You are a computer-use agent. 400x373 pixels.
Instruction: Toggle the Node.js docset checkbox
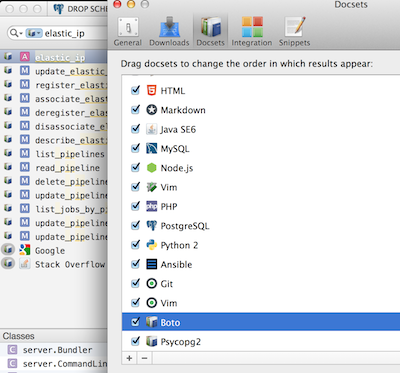pos(135,168)
